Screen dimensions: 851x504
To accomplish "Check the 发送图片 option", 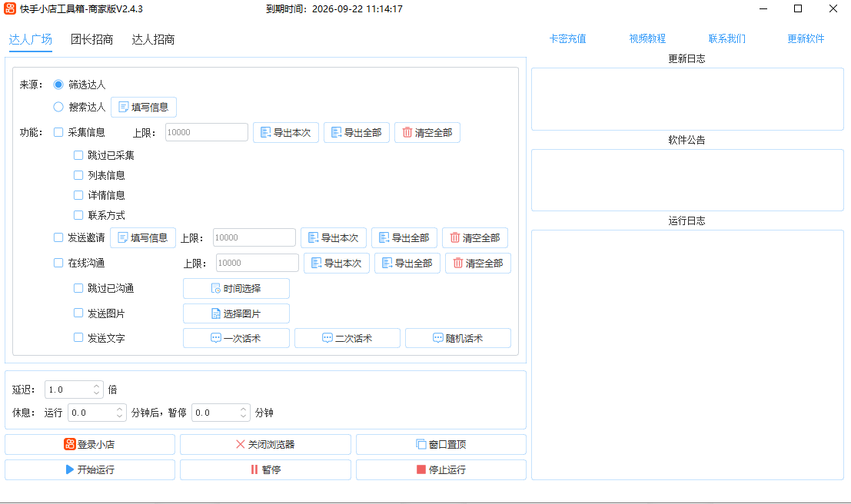I will coord(78,313).
